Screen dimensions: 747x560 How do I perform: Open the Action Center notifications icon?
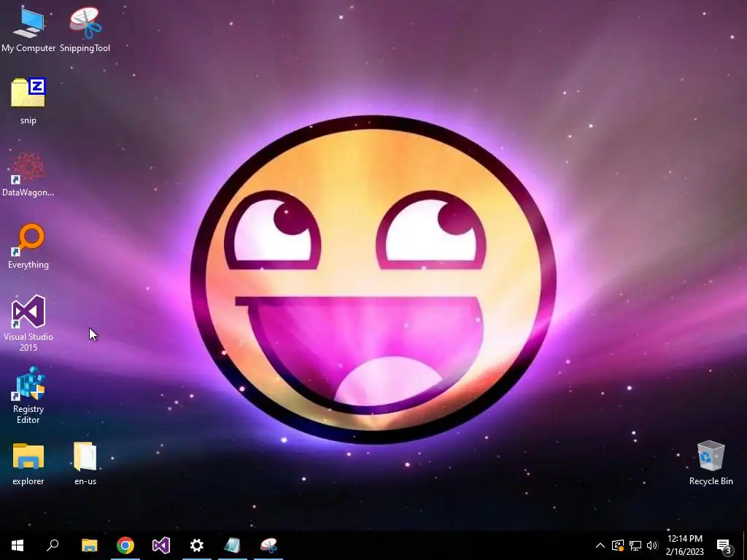coord(724,545)
